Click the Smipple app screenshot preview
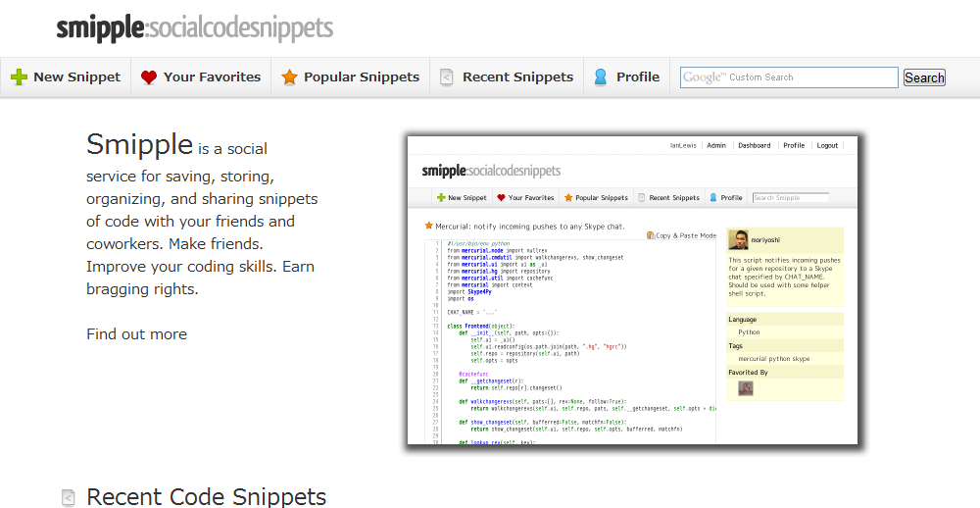 [632, 290]
